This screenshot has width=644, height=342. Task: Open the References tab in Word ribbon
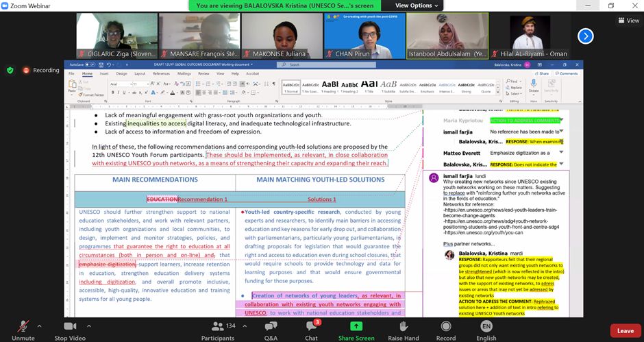coord(161,73)
